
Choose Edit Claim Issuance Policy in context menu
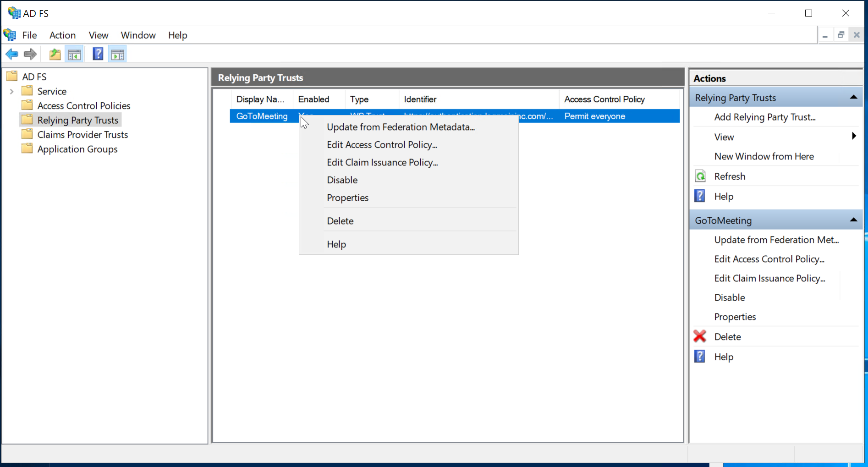382,163
